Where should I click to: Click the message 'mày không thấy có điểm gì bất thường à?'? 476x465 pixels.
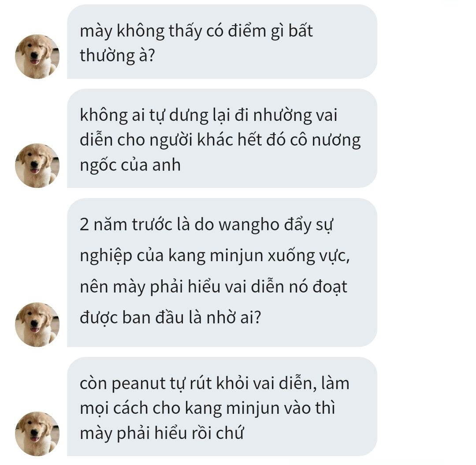click(x=222, y=41)
